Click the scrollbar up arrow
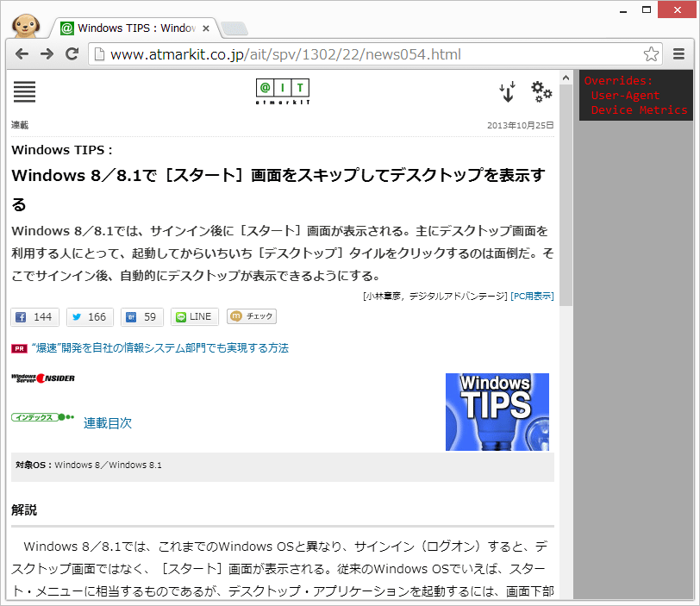The width and height of the screenshot is (700, 606). pyautogui.click(x=566, y=78)
